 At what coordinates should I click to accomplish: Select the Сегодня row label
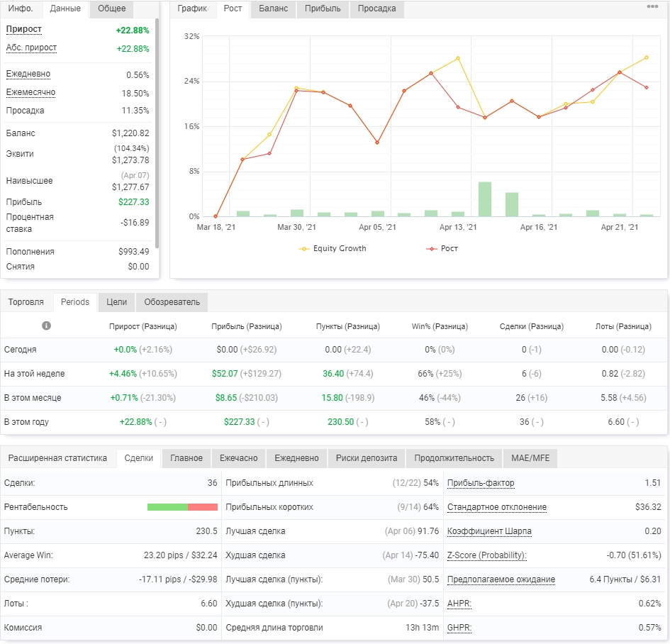tap(20, 350)
